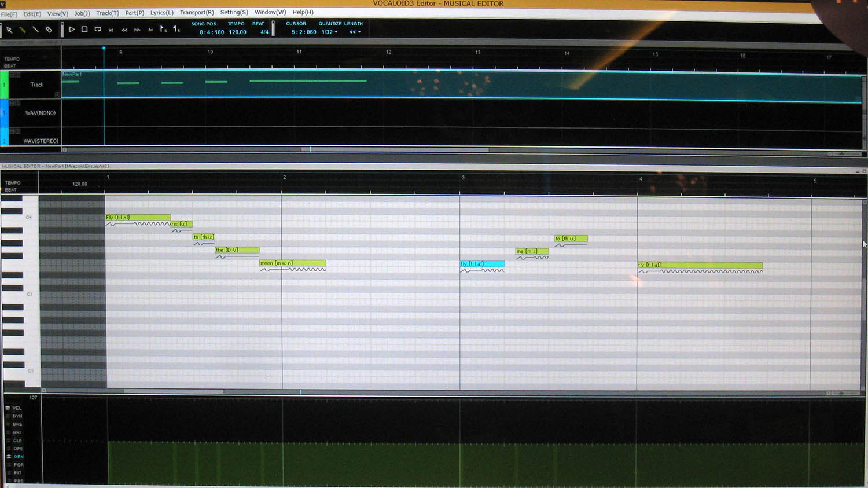Toggle loop playback icon
The width and height of the screenshot is (868, 488).
point(98,30)
